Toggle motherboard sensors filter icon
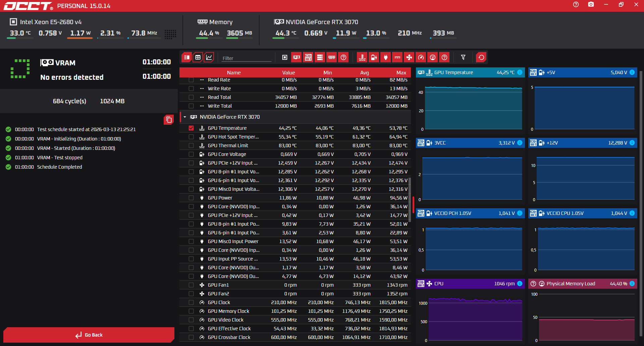Viewport: 644px width, 346px height. point(308,57)
